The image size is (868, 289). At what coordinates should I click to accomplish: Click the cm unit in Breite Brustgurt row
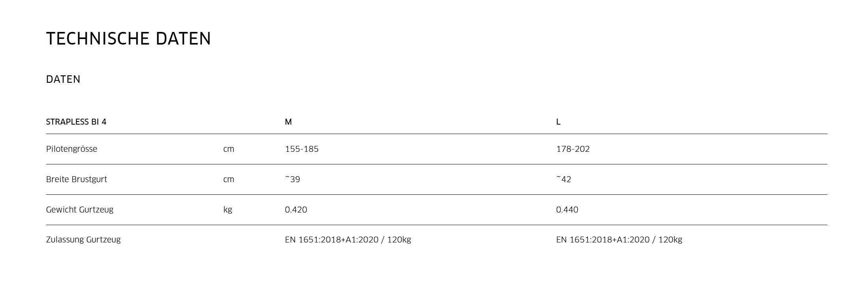[x=228, y=179]
